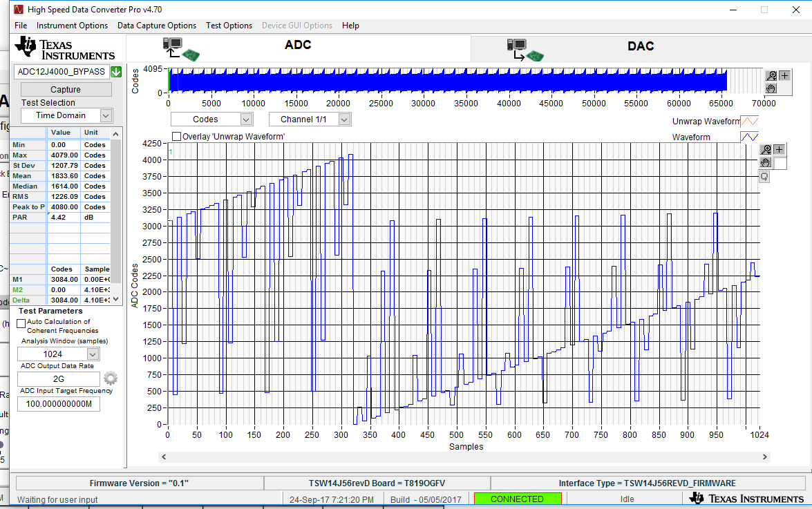The width and height of the screenshot is (812, 509).
Task: Click the green download arrow beside ADC12J4000_BYPASS
Action: pos(116,72)
